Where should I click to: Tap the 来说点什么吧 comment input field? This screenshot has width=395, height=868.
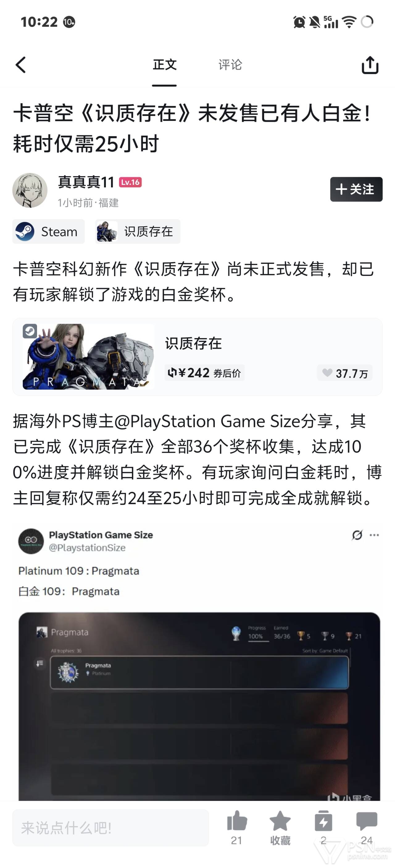point(111,828)
